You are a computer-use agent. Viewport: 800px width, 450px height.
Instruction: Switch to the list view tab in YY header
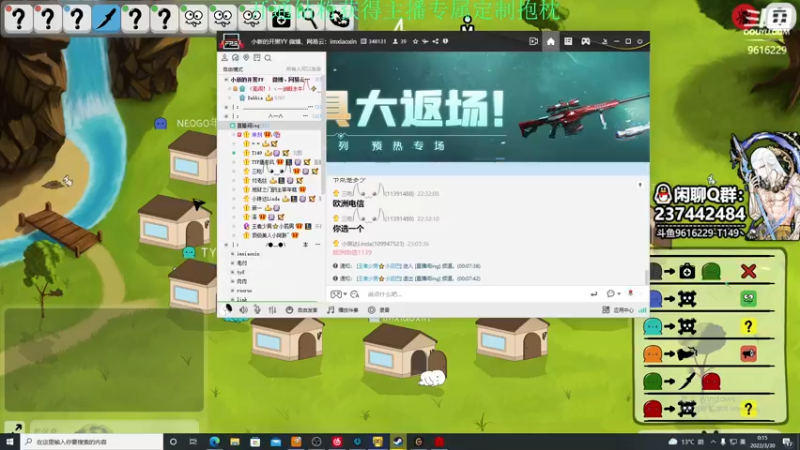click(x=568, y=41)
